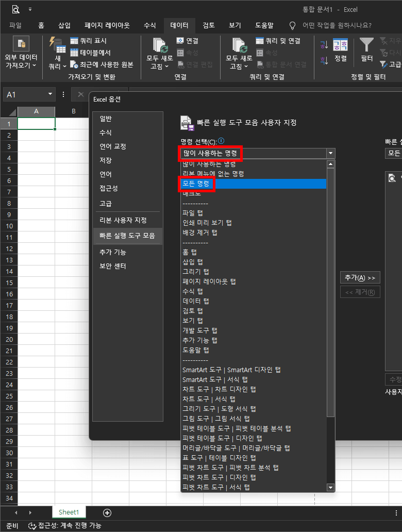Choose 그리기 탭 in the dropdown list

(x=254, y=272)
